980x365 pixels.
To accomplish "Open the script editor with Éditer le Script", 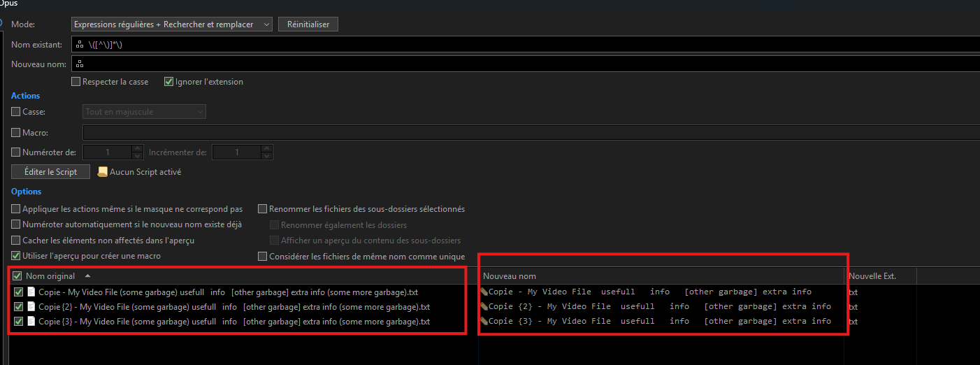I will 50,172.
